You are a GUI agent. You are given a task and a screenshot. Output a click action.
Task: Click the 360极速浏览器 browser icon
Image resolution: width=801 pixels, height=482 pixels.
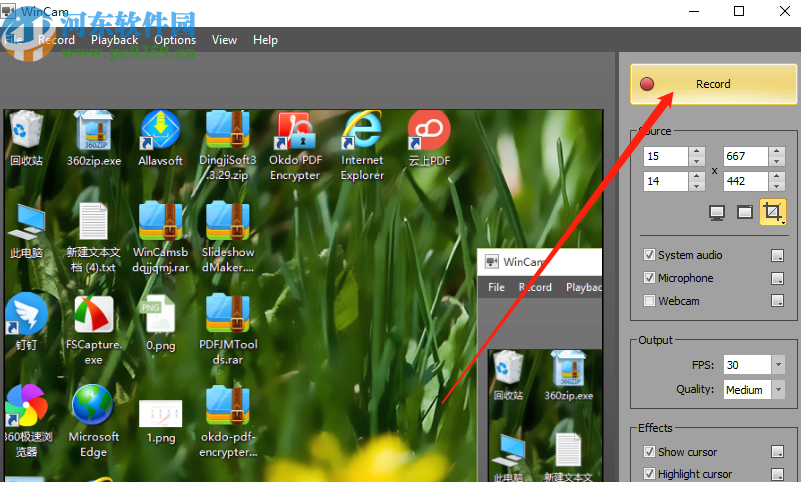pos(26,405)
